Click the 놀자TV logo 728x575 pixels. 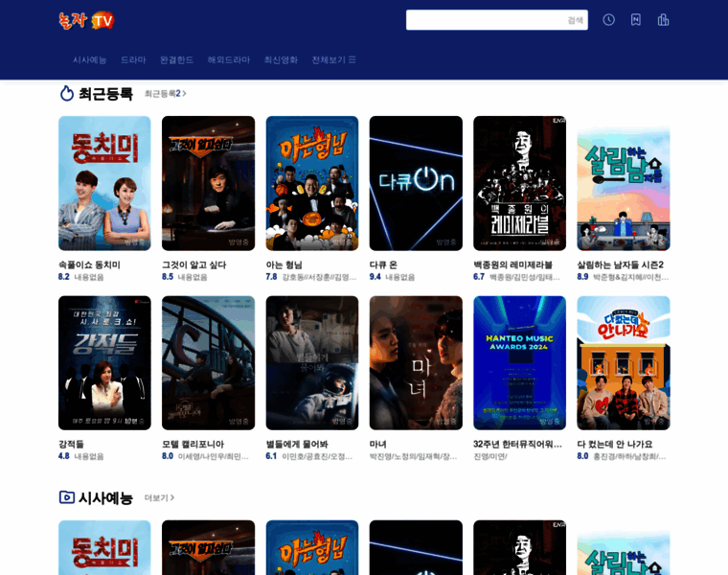click(x=86, y=20)
